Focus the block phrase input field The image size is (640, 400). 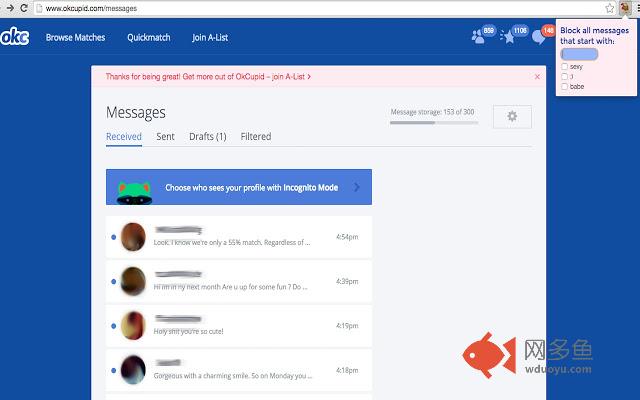click(580, 54)
